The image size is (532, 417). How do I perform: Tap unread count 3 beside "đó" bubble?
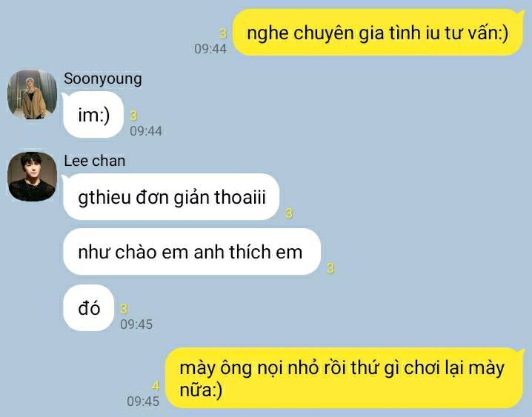124,309
